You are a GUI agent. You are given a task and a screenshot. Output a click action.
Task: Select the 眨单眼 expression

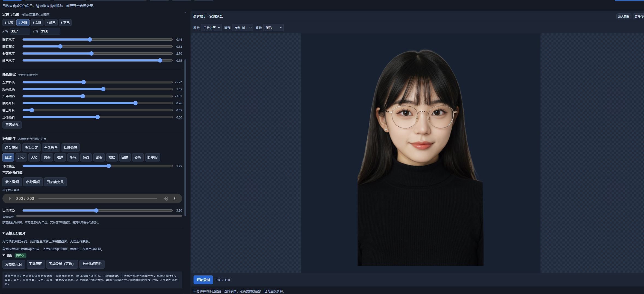point(152,158)
